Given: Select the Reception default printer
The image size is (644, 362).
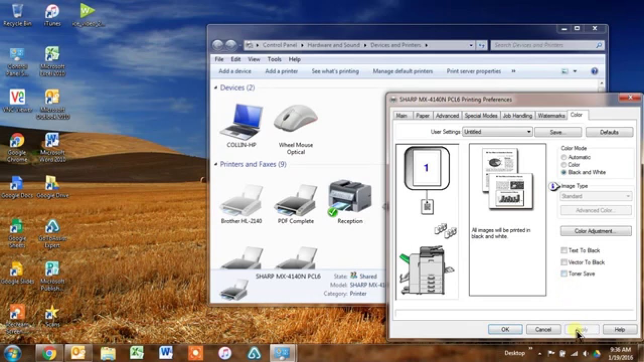Looking at the screenshot, I should click(350, 201).
